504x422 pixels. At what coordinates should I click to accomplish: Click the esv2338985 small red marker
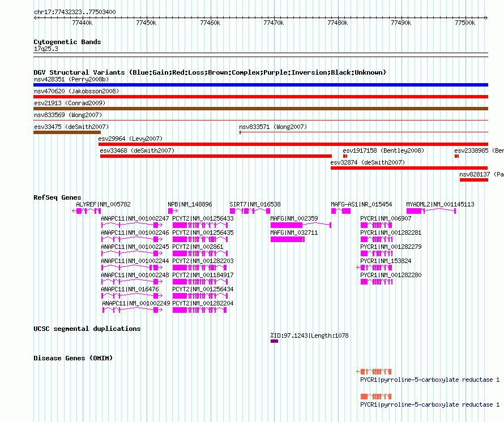click(456, 156)
